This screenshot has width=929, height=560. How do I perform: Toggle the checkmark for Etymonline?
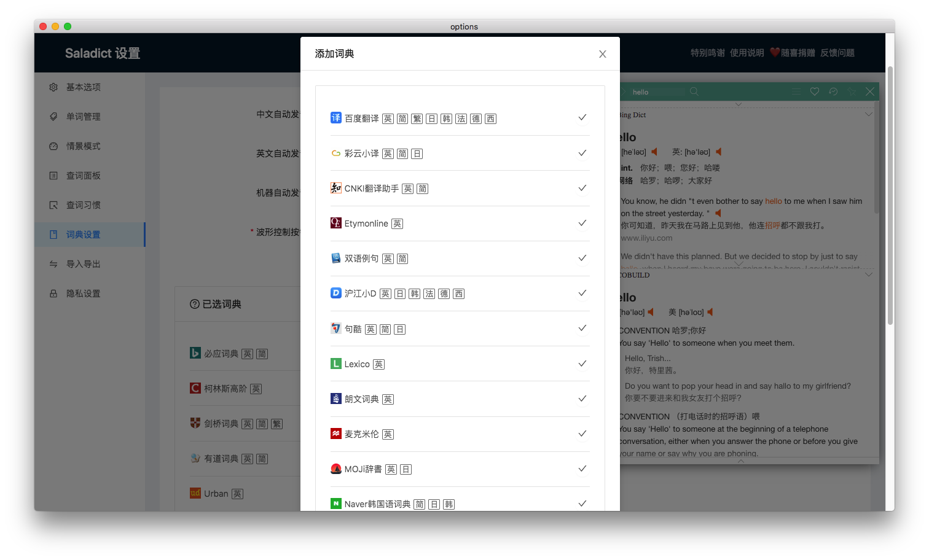[582, 223]
